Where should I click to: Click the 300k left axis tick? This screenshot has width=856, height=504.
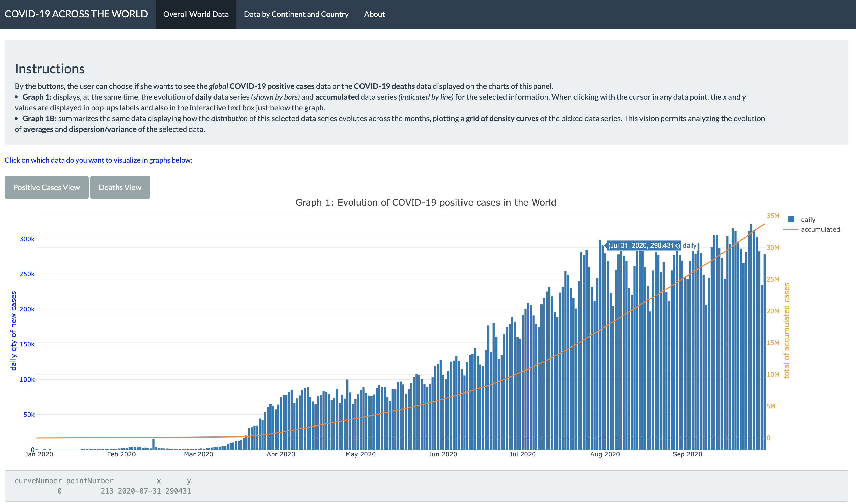[x=27, y=239]
